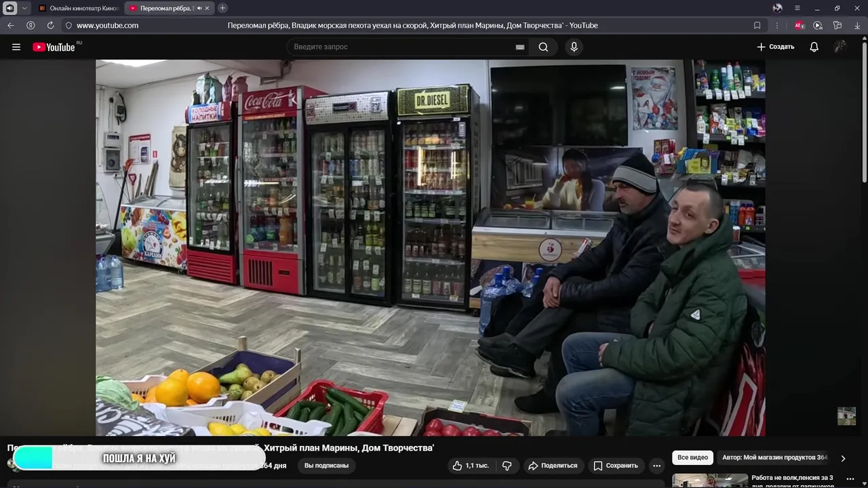
Task: Click the small channel watermark in the video
Action: click(x=846, y=416)
